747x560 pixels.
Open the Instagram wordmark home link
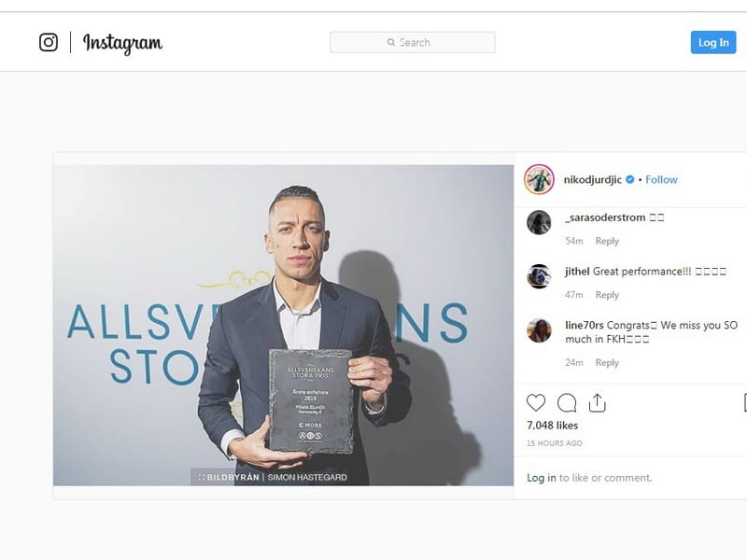122,43
